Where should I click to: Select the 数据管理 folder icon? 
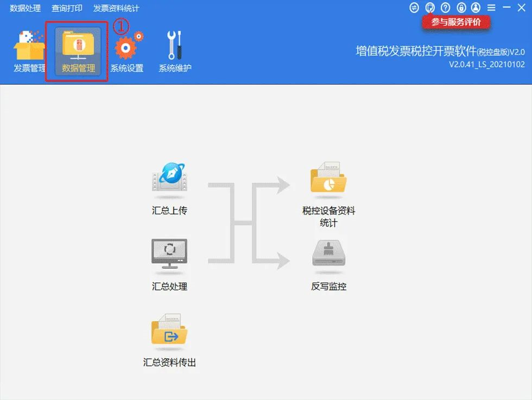point(78,46)
